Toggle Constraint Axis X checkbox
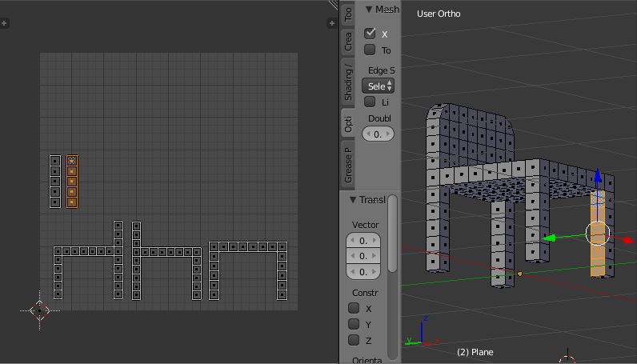The image size is (637, 364). 354,308
